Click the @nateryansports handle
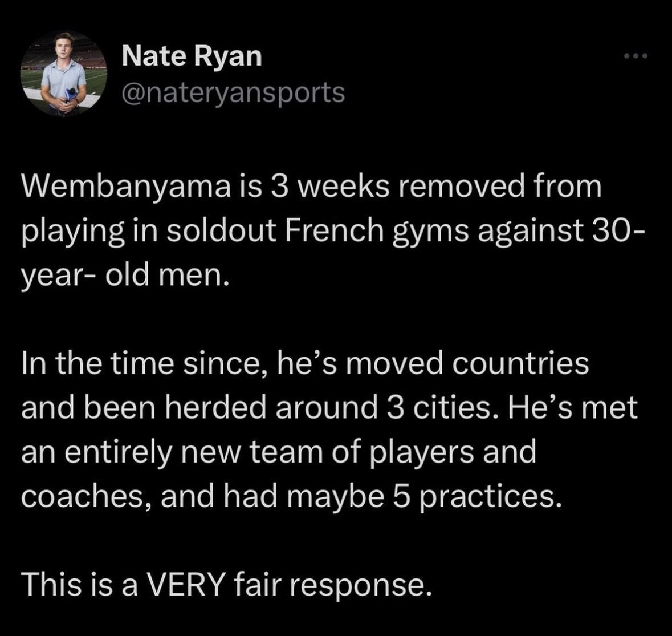 pyautogui.click(x=233, y=92)
